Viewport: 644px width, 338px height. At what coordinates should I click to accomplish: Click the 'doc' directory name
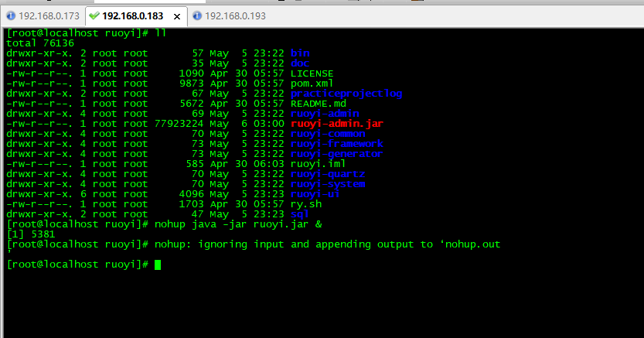[300, 63]
